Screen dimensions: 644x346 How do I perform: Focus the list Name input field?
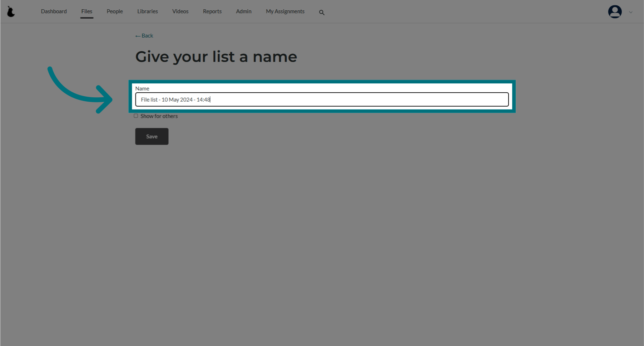coord(322,99)
